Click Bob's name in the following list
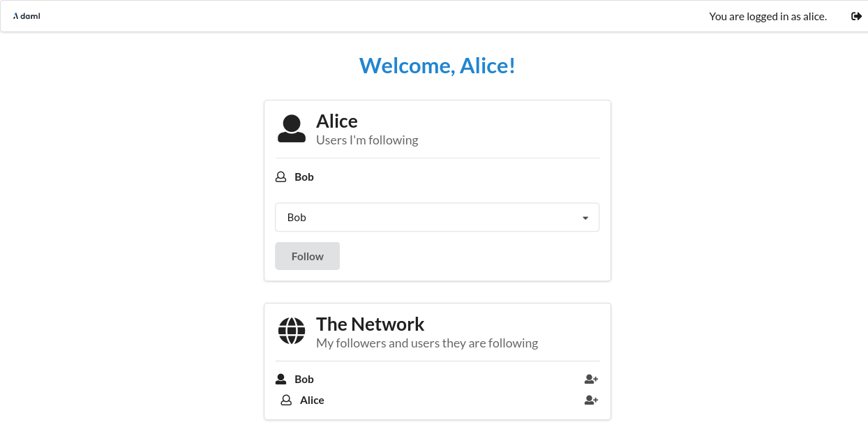This screenshot has width=868, height=427. pyautogui.click(x=304, y=177)
